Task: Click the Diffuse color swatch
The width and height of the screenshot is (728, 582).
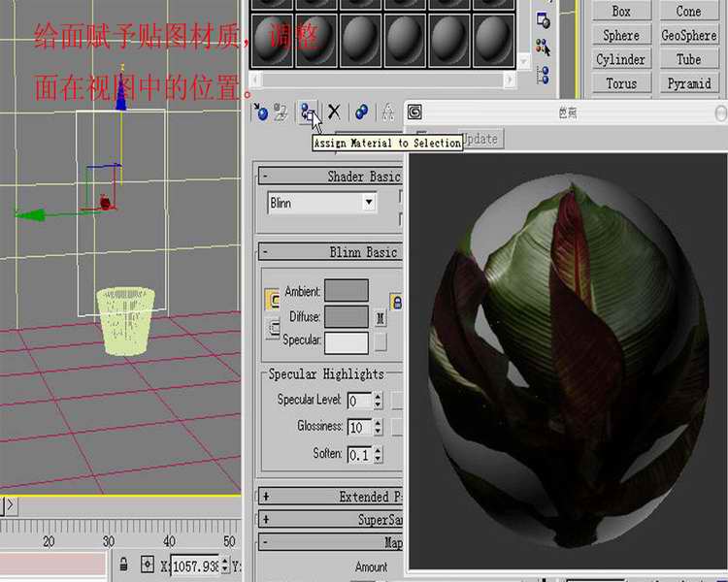Action: 346,317
